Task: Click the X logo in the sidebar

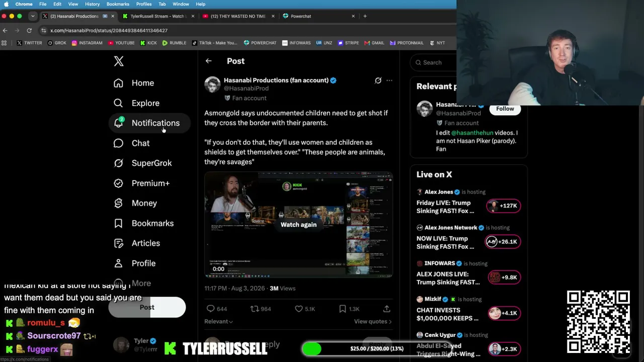Action: pos(119,61)
